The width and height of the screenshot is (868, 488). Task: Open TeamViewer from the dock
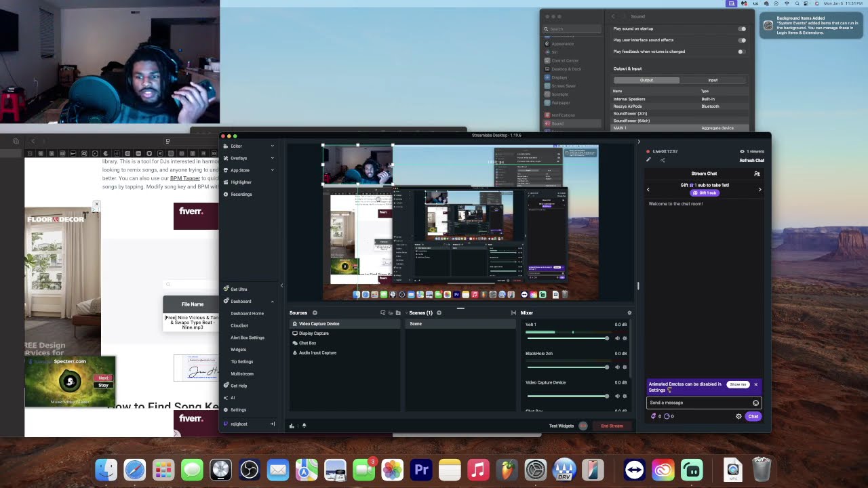click(x=635, y=470)
